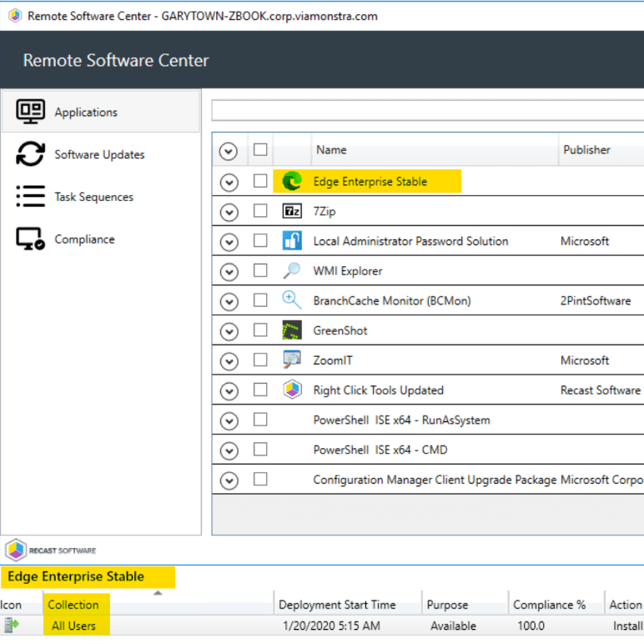Click the GreenShot application icon
The height and width of the screenshot is (644, 644).
292,330
